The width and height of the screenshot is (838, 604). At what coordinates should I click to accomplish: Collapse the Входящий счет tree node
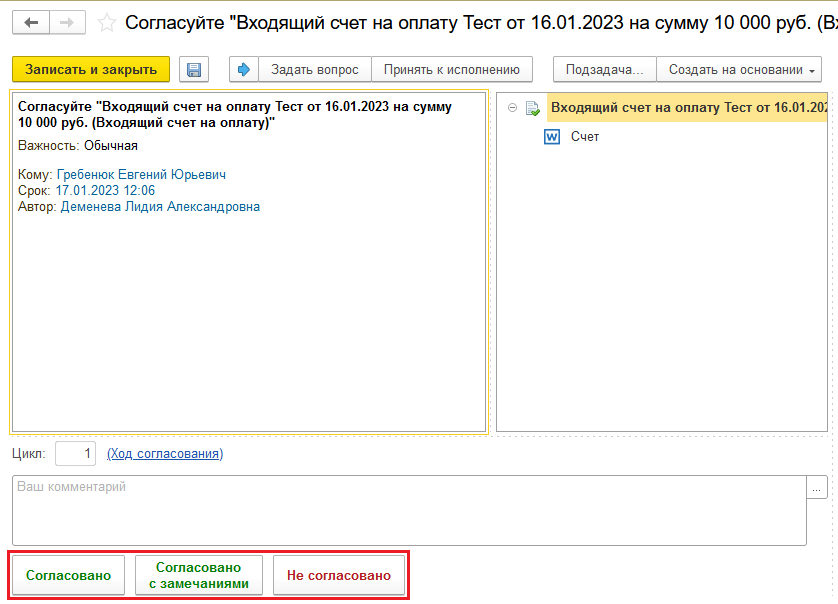pyautogui.click(x=513, y=108)
